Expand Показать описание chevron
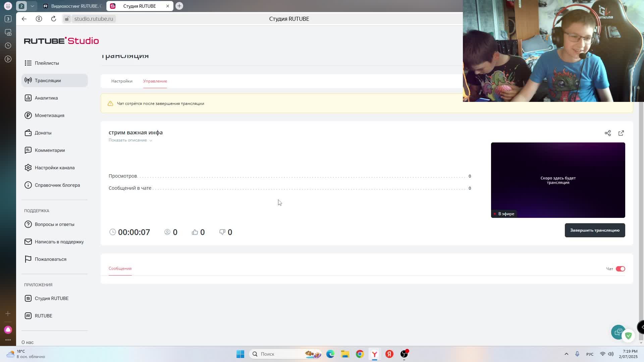Screen dimensions: 644x362 151,140
